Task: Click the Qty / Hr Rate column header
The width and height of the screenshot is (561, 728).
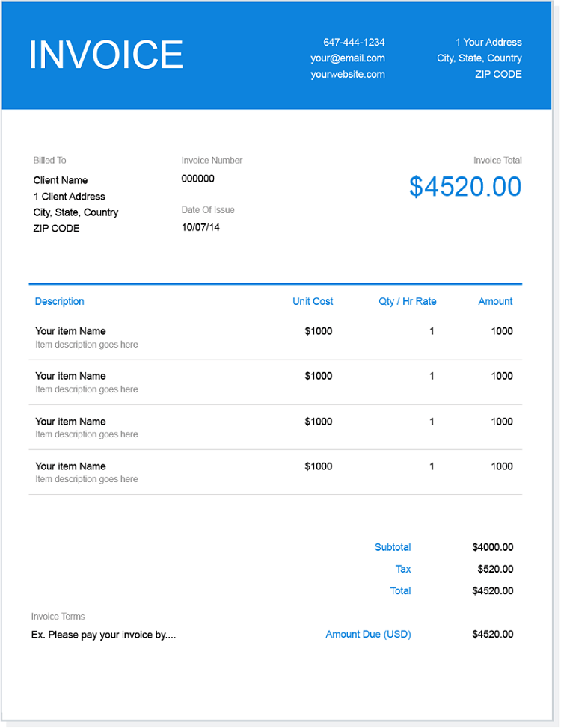Action: tap(408, 301)
